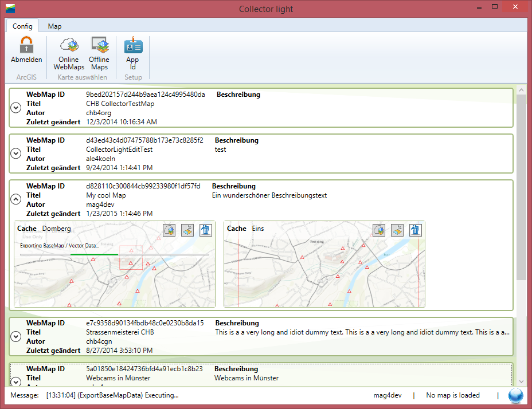Click the date 12/3/2014 10:16:34 AM

tap(122, 122)
